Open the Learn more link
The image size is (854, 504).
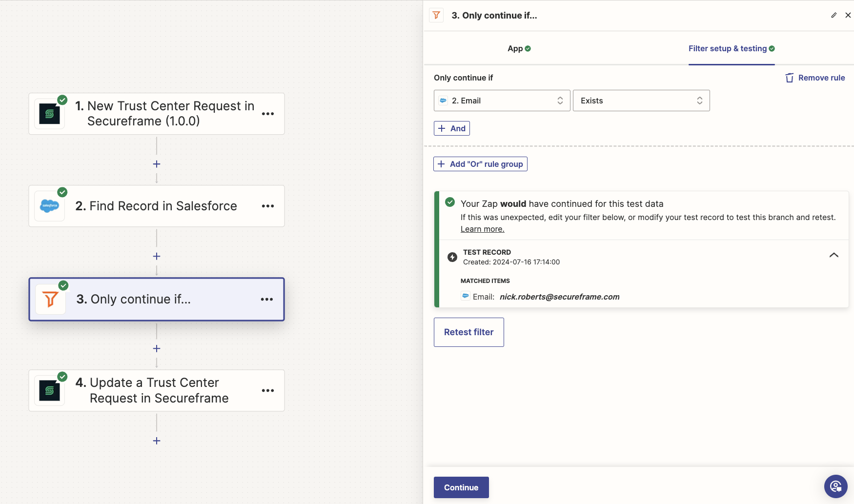click(x=483, y=229)
